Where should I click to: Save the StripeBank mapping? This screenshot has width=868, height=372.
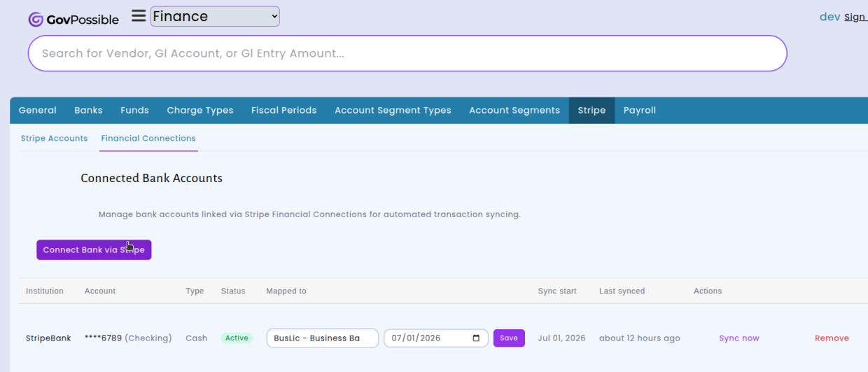click(509, 338)
